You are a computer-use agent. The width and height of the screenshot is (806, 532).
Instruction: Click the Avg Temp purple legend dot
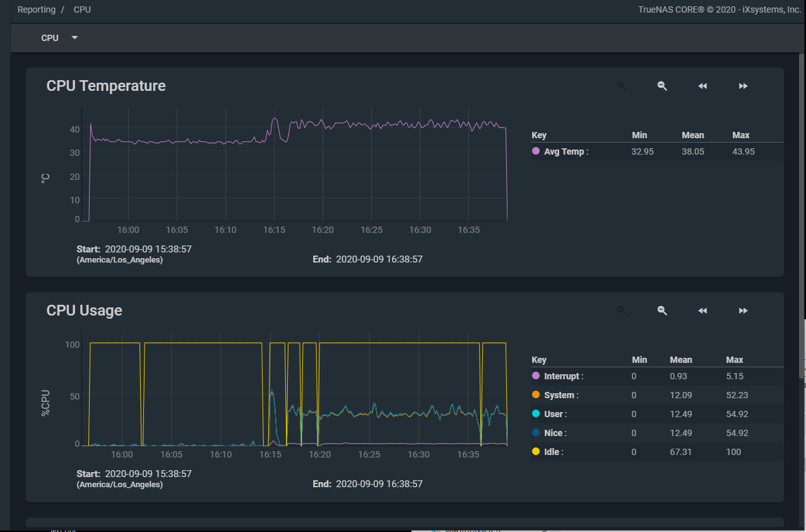(536, 151)
